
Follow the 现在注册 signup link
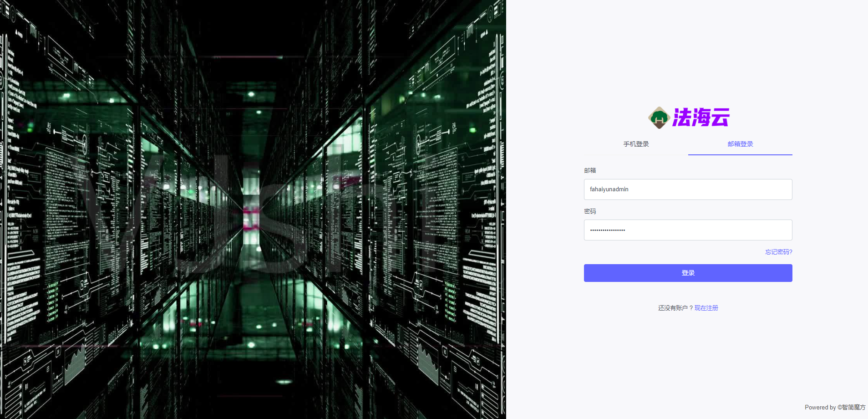pos(706,308)
